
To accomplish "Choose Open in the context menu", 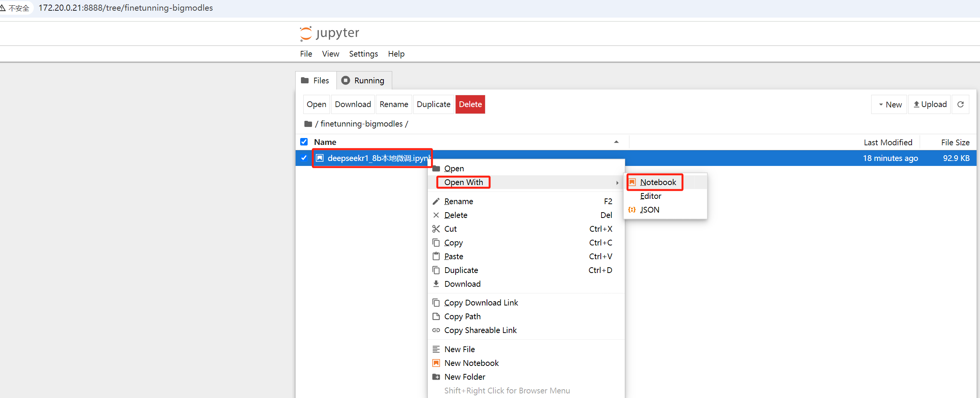I will [526, 169].
